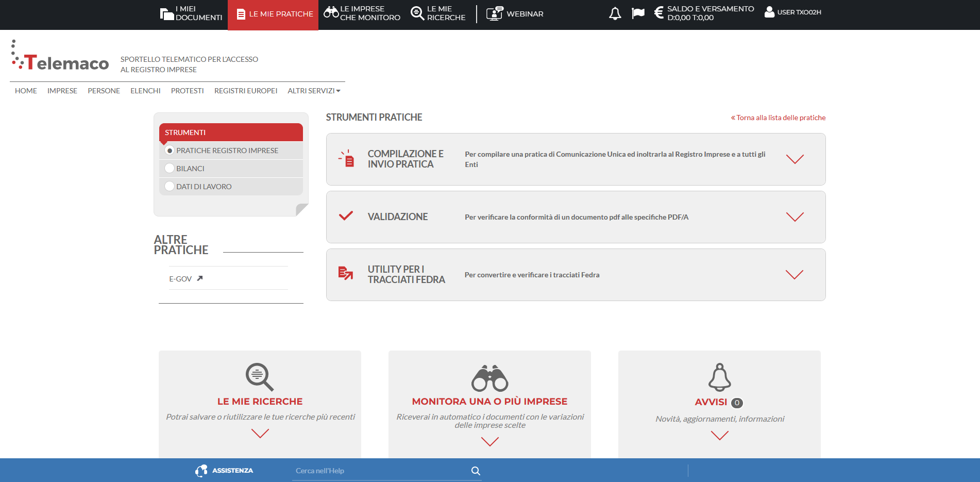Viewport: 980px width, 482px height.
Task: Click the search icon in help bar
Action: (x=476, y=471)
